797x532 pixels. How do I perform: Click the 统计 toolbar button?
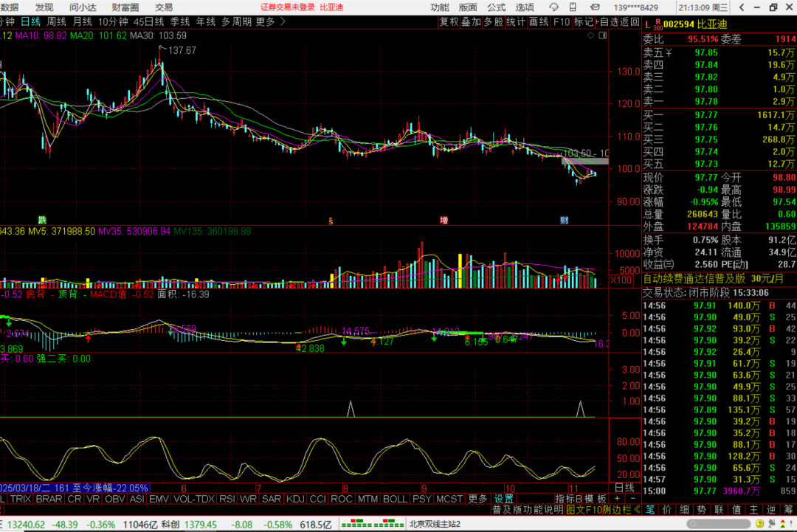516,22
